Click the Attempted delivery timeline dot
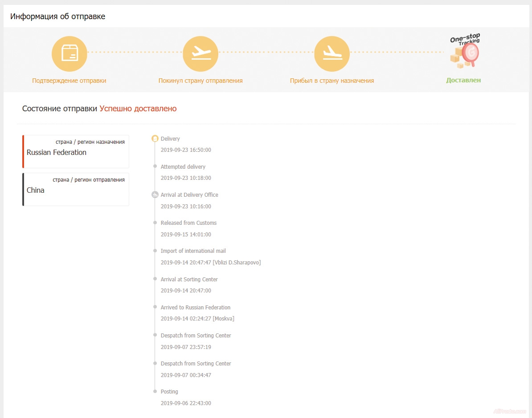 point(155,166)
